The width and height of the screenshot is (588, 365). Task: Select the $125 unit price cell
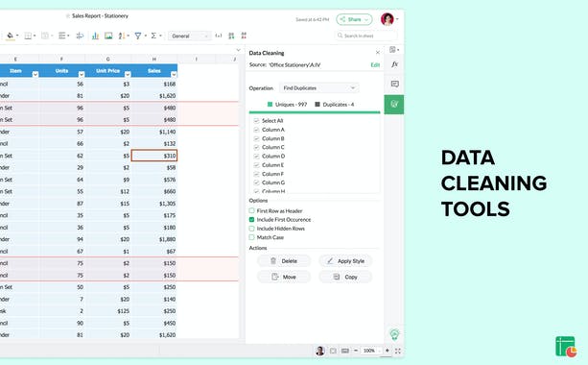[x=108, y=311]
